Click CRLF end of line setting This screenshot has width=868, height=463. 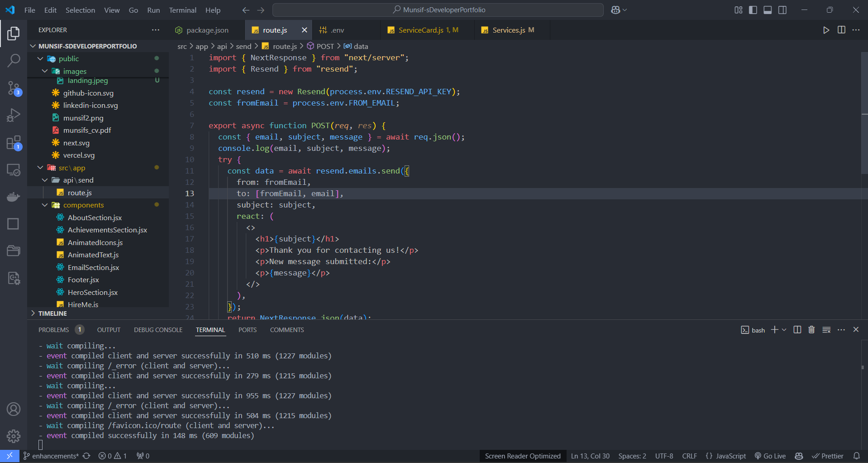pos(689,456)
